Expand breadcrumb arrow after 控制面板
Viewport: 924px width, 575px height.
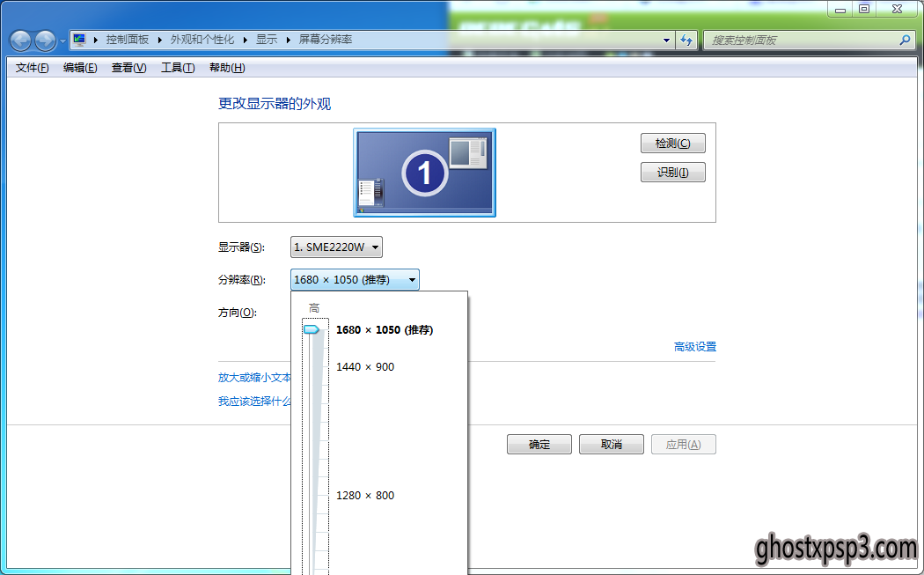[x=159, y=41]
